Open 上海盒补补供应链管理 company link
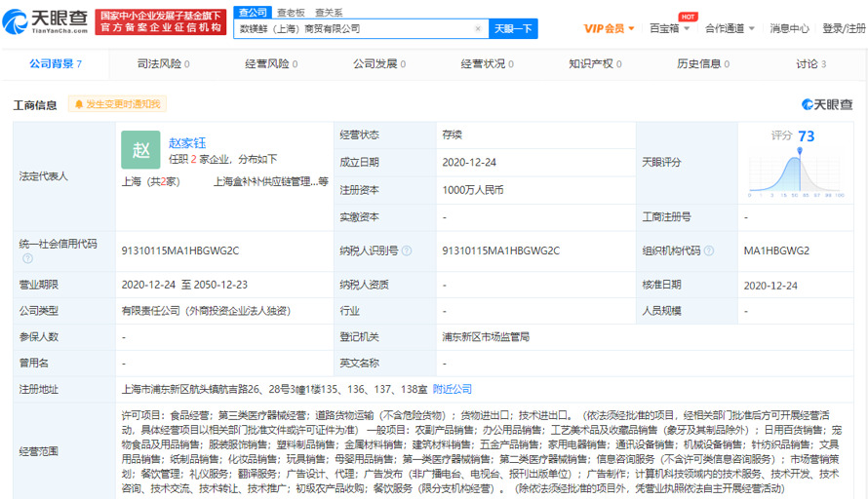This screenshot has height=500, width=868. (x=271, y=181)
